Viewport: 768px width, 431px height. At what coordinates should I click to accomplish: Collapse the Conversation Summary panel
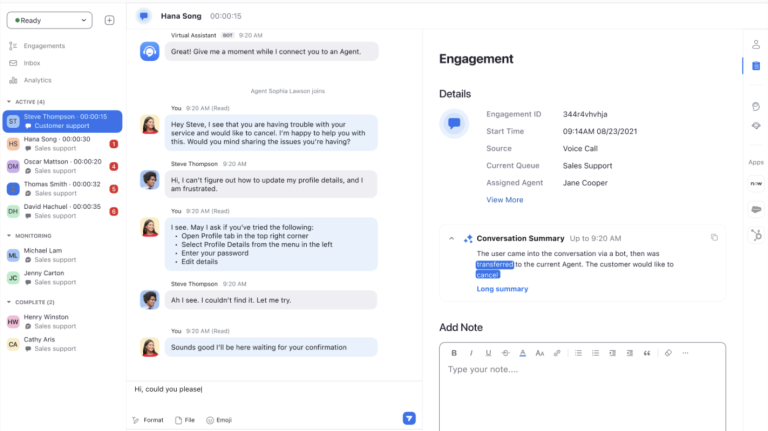452,238
